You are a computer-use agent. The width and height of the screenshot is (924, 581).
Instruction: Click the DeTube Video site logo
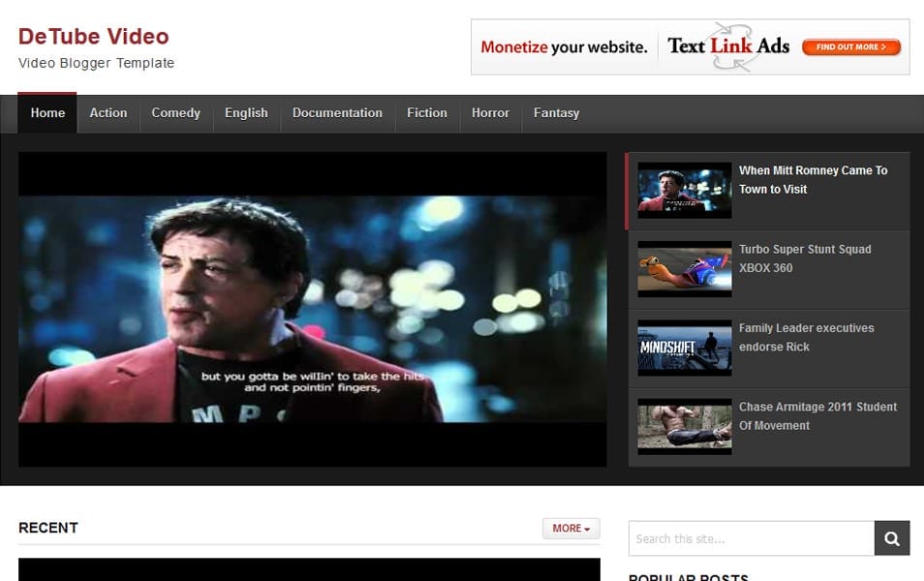point(93,36)
